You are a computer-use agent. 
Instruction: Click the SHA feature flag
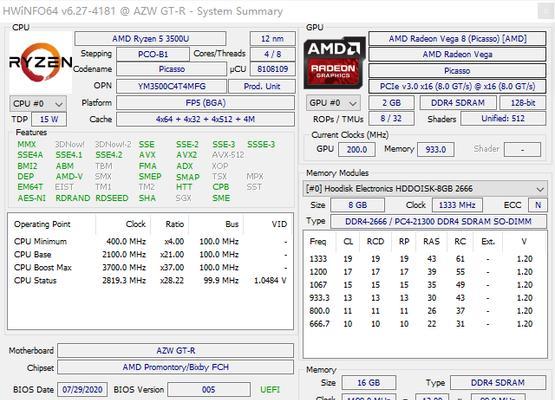(147, 198)
